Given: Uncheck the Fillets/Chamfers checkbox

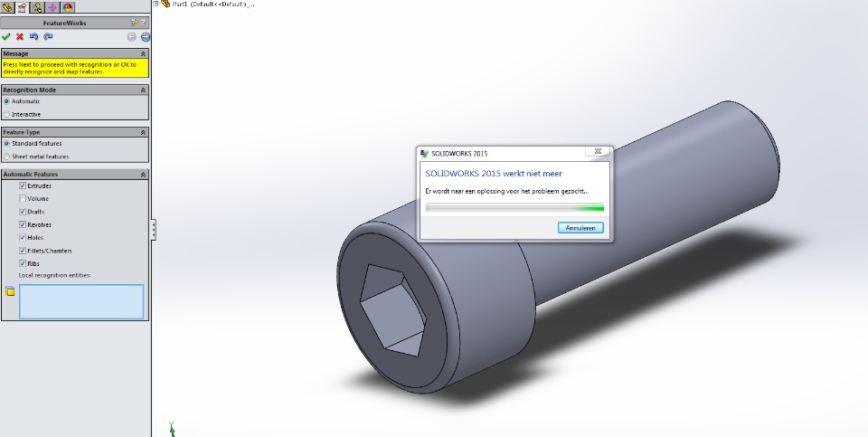Looking at the screenshot, I should coord(23,251).
